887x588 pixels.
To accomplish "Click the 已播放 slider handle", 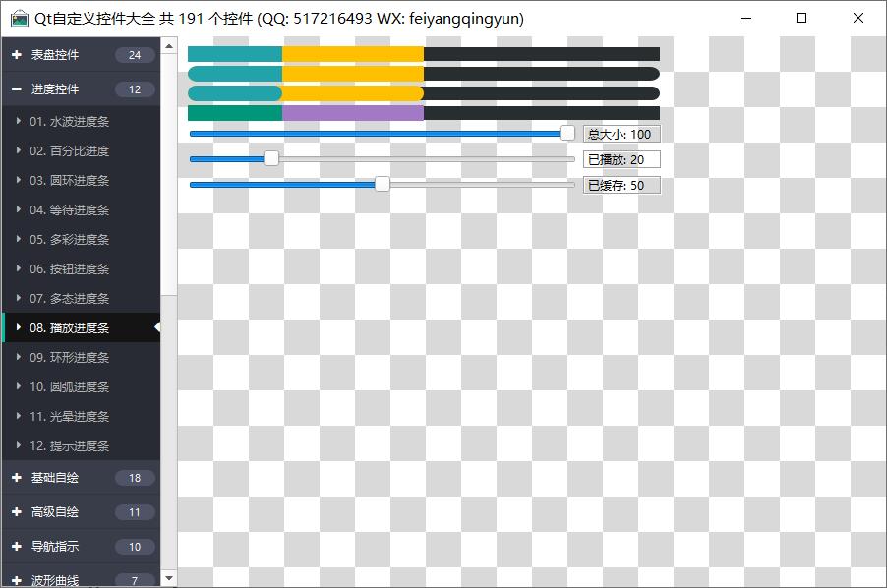I will (271, 159).
